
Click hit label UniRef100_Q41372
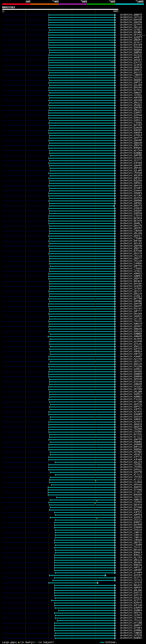click(131, 72)
